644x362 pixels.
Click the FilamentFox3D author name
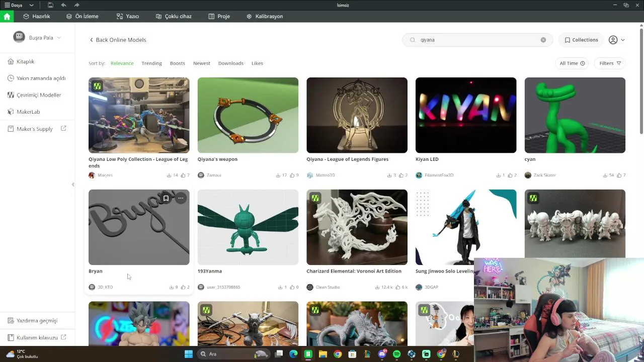point(439,175)
